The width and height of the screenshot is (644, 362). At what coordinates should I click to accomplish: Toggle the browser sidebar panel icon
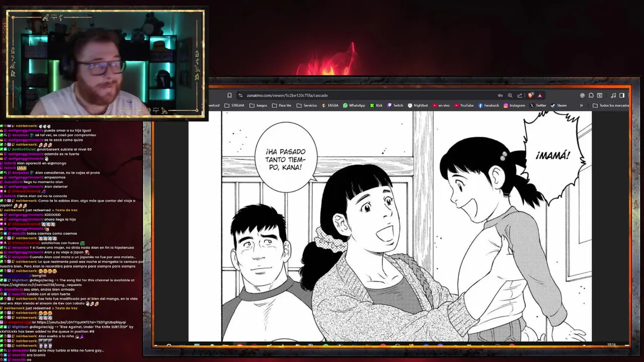(x=622, y=96)
